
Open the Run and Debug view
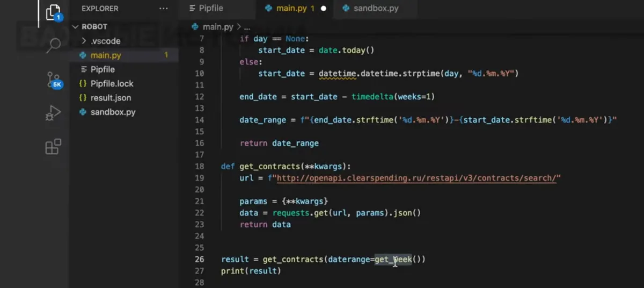tap(53, 113)
